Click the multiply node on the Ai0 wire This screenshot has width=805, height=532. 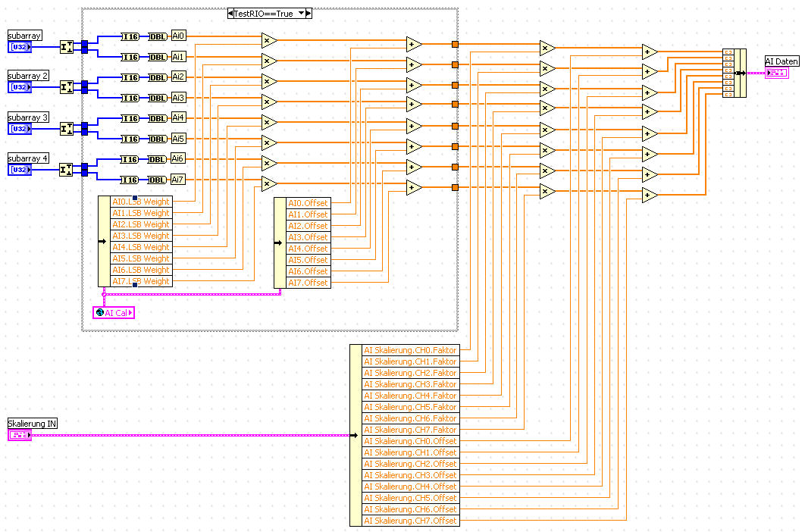coord(268,41)
